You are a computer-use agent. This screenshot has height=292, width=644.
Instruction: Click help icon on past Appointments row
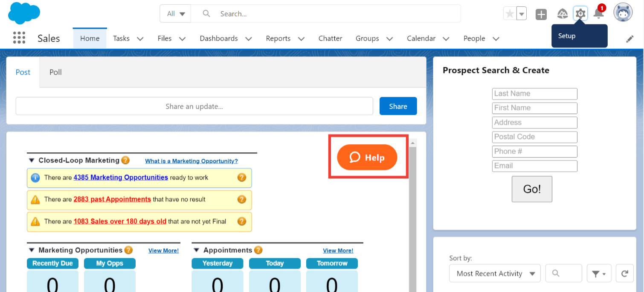242,199
